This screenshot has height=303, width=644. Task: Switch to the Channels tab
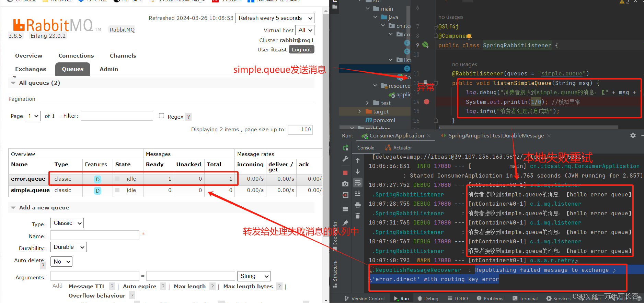(123, 56)
